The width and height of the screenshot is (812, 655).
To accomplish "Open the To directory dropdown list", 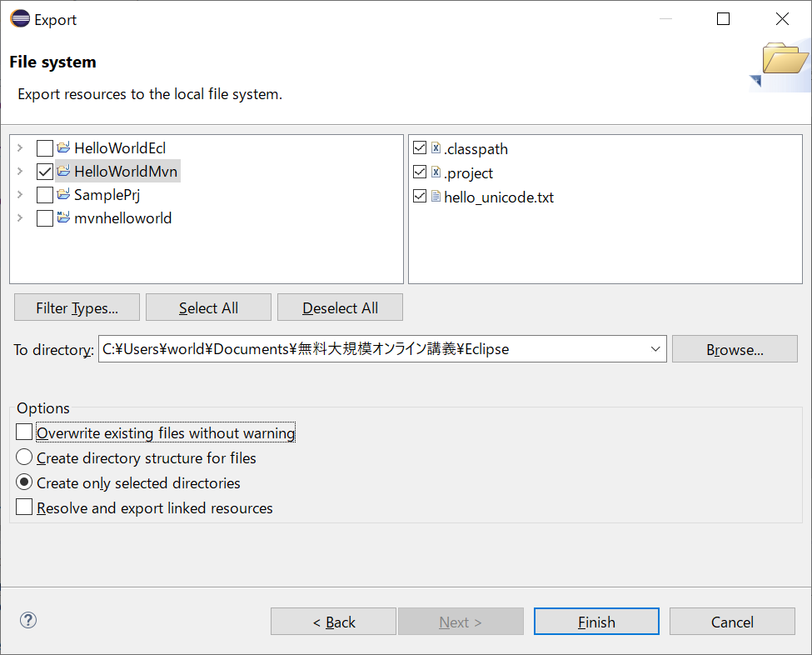I will tap(655, 348).
